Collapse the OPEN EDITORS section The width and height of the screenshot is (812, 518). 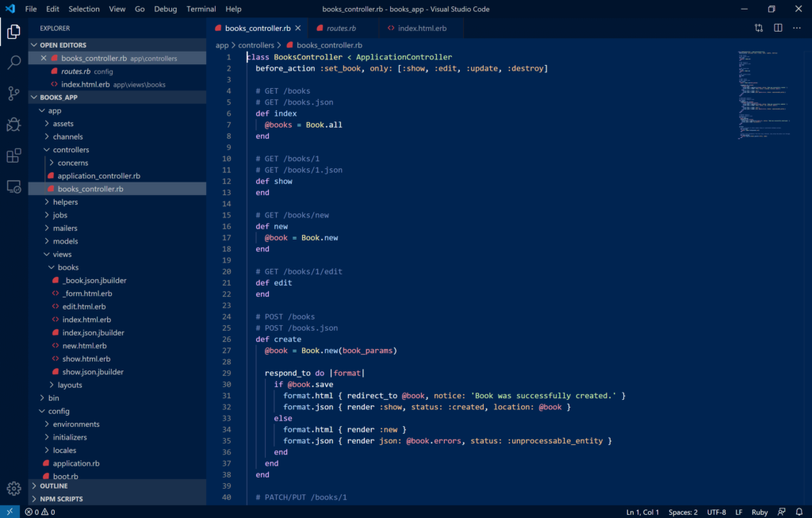pyautogui.click(x=63, y=45)
